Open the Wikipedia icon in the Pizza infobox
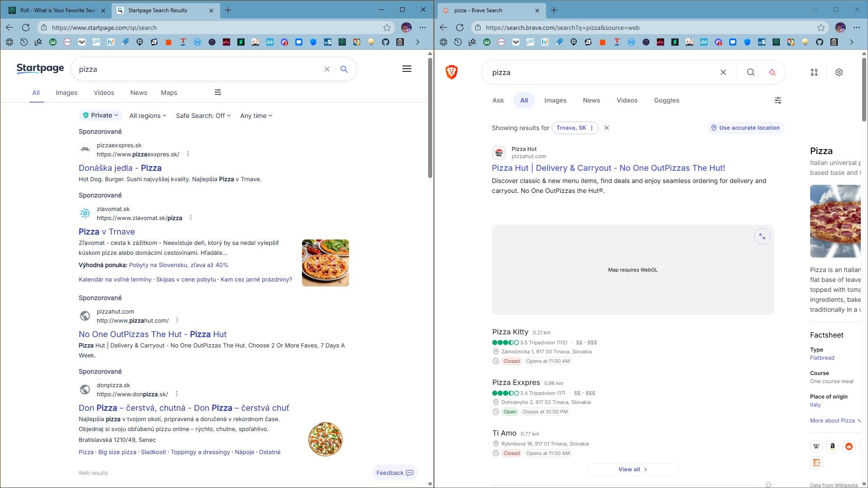 pyautogui.click(x=816, y=446)
